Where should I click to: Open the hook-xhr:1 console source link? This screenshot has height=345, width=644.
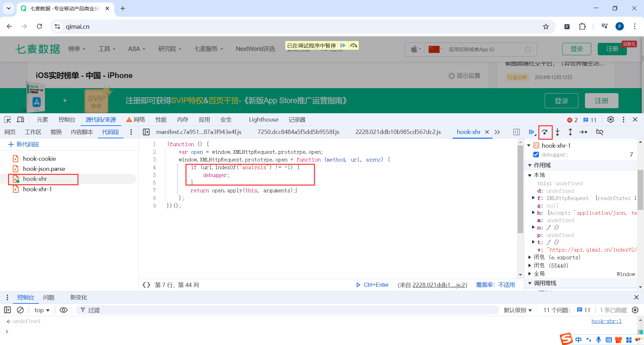(x=606, y=321)
